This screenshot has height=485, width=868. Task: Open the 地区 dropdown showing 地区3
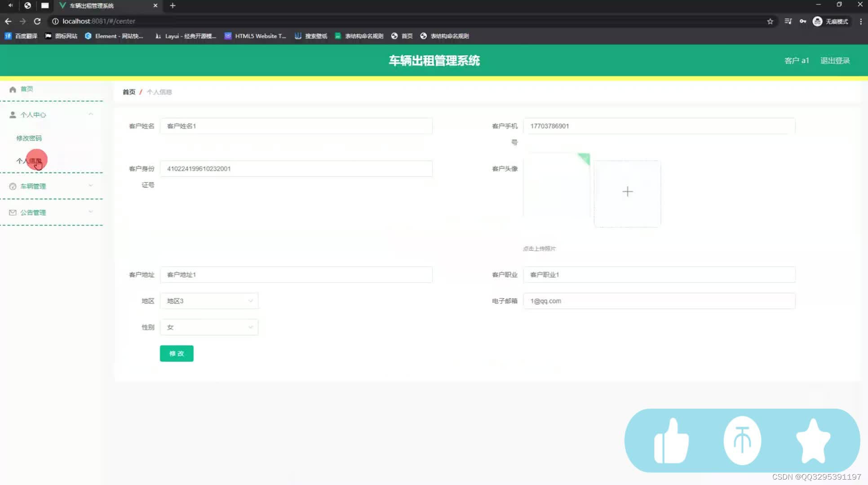(209, 301)
